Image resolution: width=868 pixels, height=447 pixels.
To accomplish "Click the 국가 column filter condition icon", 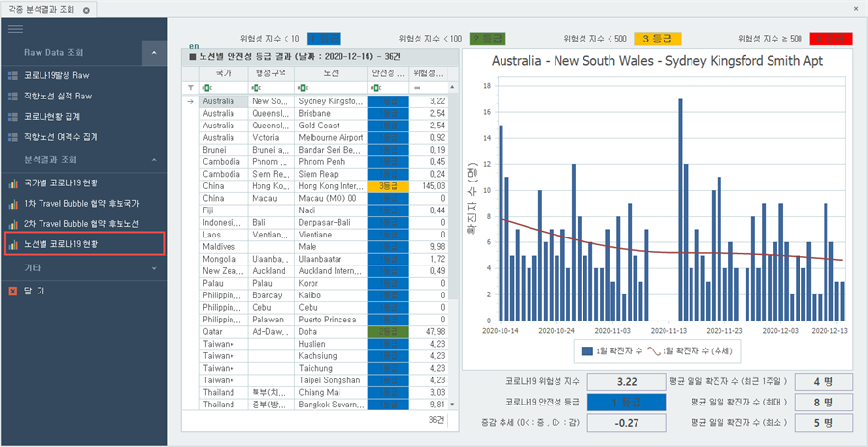I will [x=206, y=88].
